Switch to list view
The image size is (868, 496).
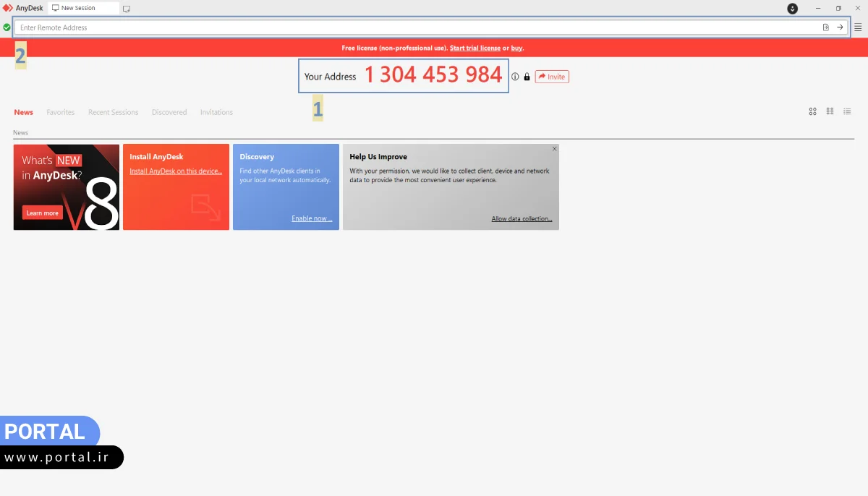click(x=847, y=111)
